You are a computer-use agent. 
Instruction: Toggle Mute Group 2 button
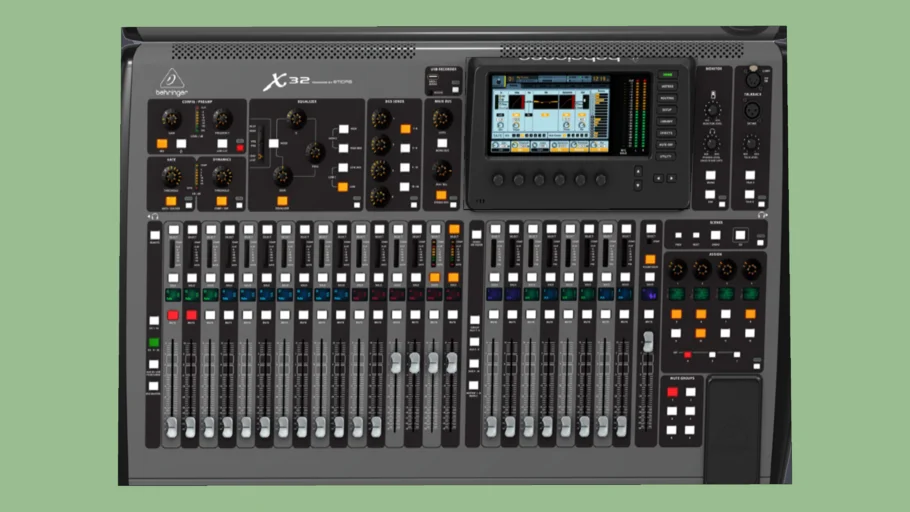click(x=690, y=392)
